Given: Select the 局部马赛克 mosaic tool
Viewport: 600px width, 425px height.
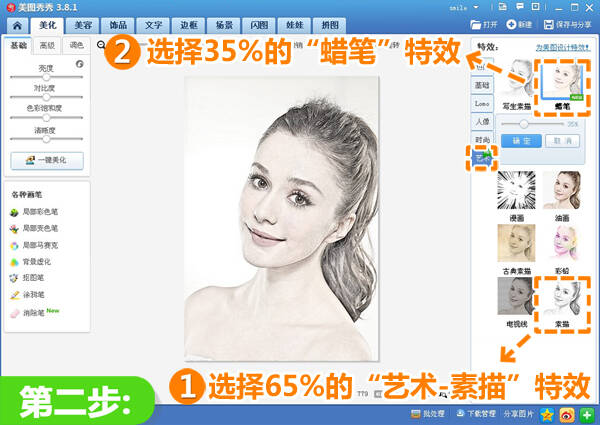Looking at the screenshot, I should (34, 245).
